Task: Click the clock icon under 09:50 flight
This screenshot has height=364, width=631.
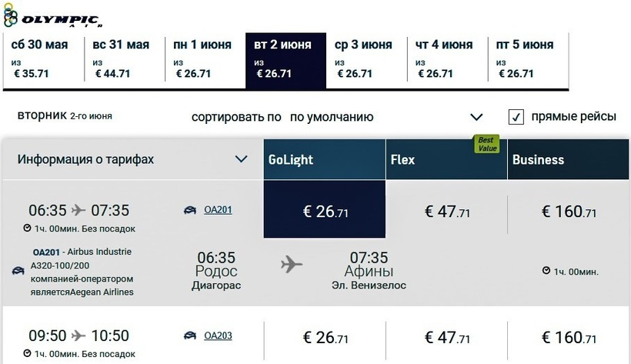Action: pos(28,355)
